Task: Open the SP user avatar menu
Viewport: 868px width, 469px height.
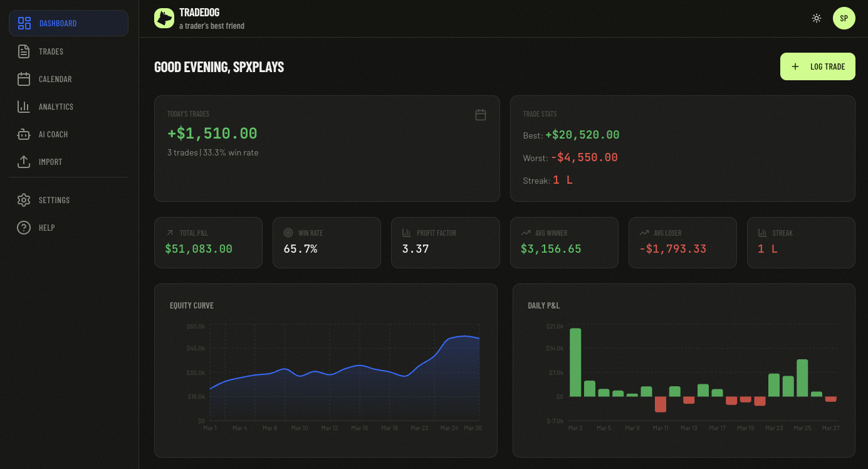Action: tap(844, 18)
